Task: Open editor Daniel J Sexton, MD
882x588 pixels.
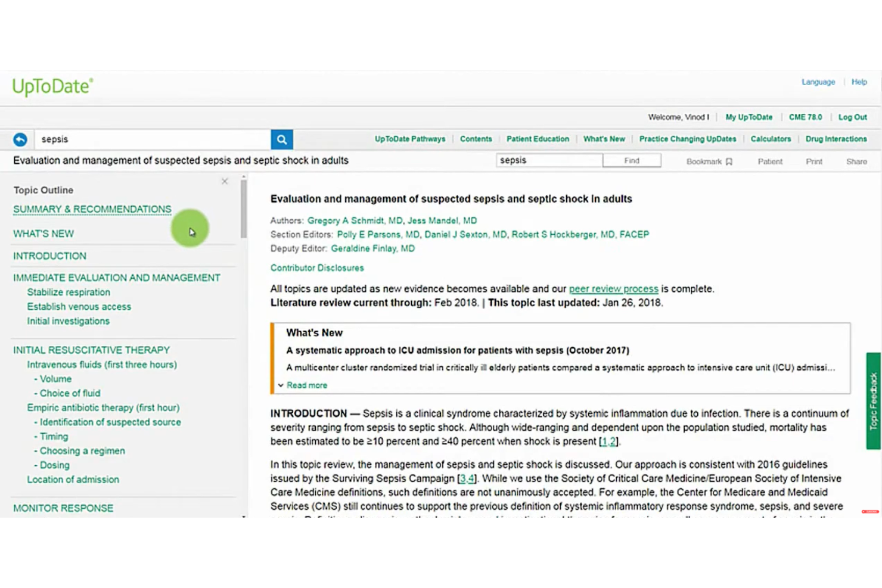Action: coord(466,235)
